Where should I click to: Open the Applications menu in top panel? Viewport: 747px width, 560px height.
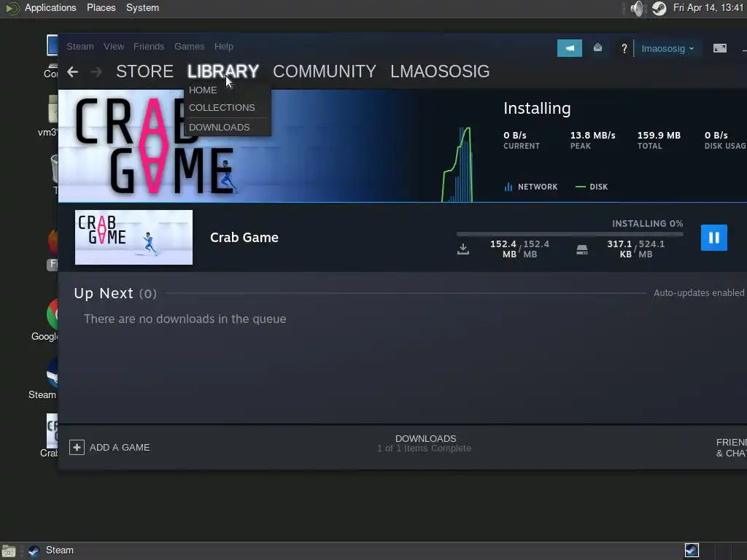[x=50, y=7]
